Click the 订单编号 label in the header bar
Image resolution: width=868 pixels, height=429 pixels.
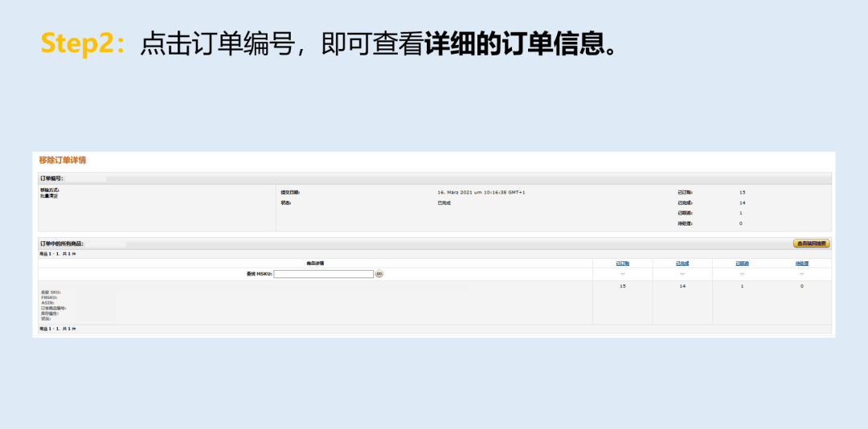coord(52,178)
